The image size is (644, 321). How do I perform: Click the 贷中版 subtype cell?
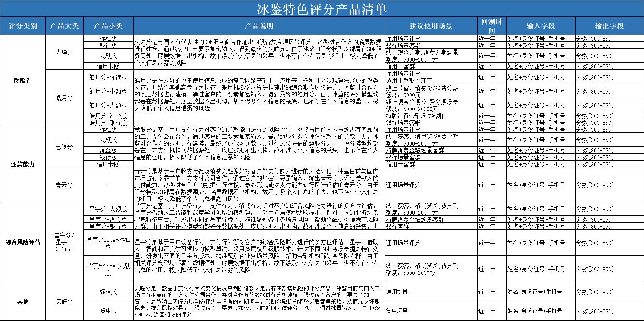click(108, 311)
